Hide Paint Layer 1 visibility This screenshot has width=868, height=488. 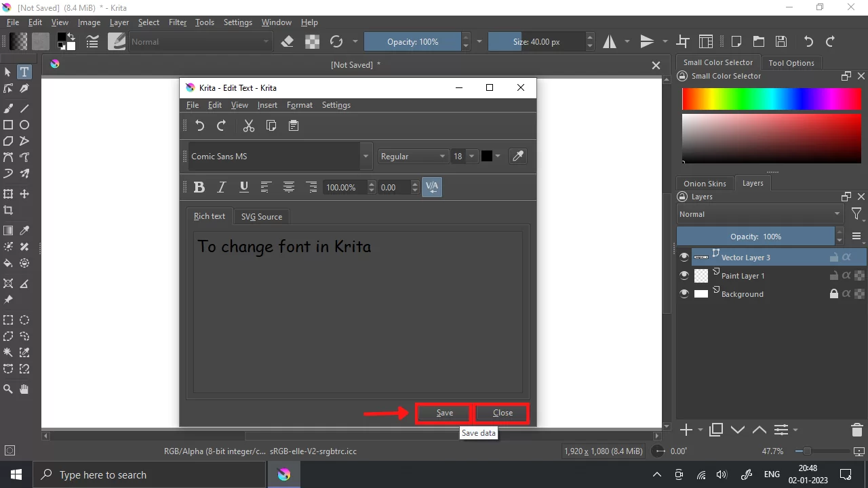click(x=684, y=275)
